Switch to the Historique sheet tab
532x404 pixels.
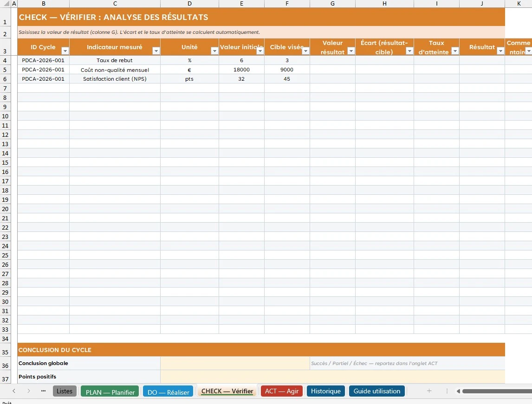[326, 391]
